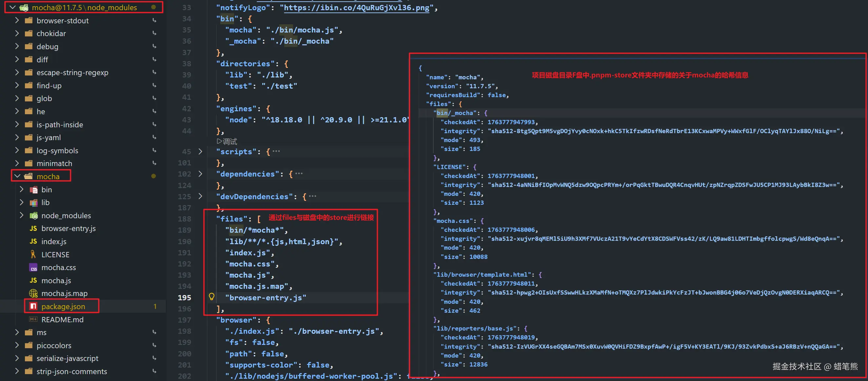This screenshot has width=868, height=381.
Task: Expand the is-path-inside folder
Action: [x=17, y=124]
